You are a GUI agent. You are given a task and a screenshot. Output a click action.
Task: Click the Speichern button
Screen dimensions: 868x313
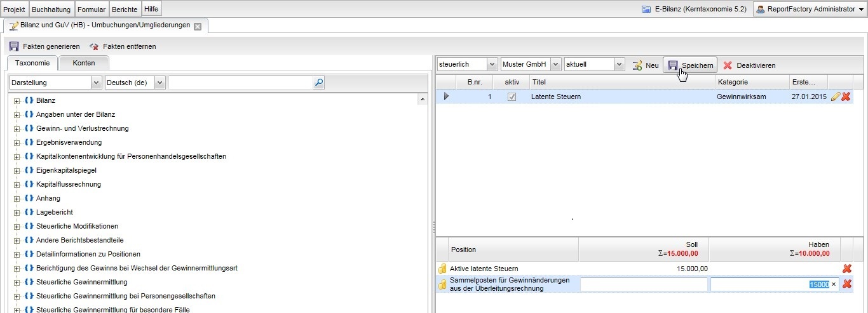point(690,65)
